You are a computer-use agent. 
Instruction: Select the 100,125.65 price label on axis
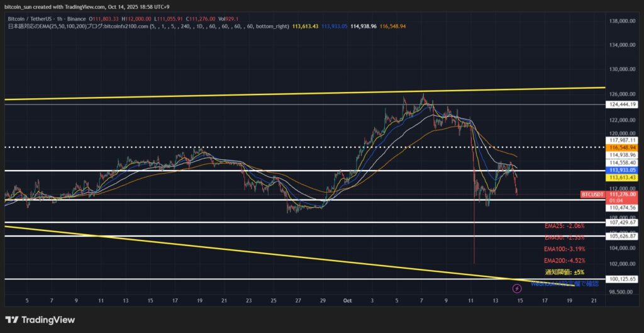623,279
